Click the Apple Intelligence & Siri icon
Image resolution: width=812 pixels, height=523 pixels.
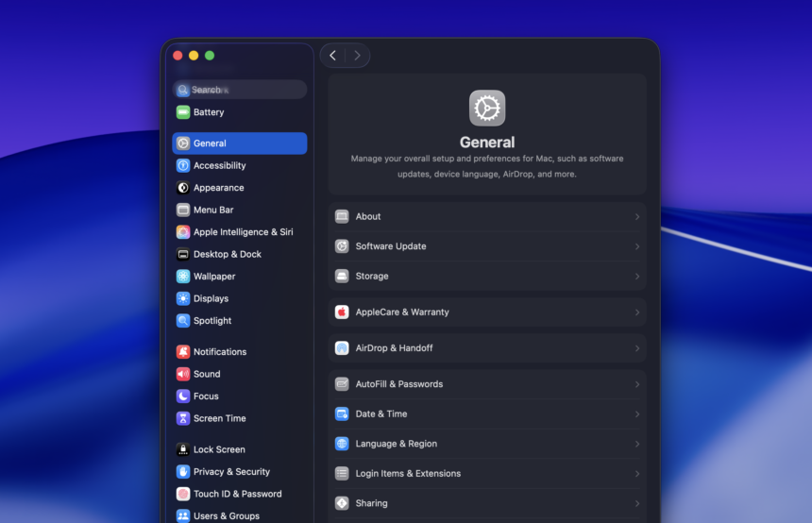(183, 232)
